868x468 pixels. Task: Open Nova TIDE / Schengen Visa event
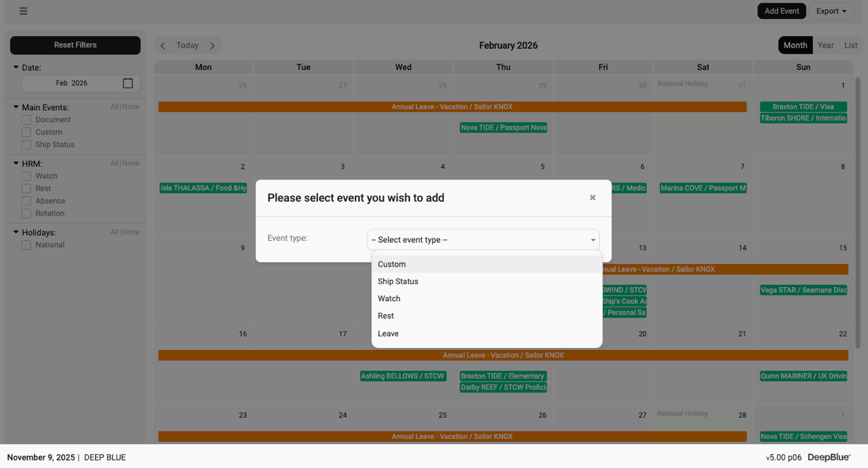pyautogui.click(x=804, y=437)
